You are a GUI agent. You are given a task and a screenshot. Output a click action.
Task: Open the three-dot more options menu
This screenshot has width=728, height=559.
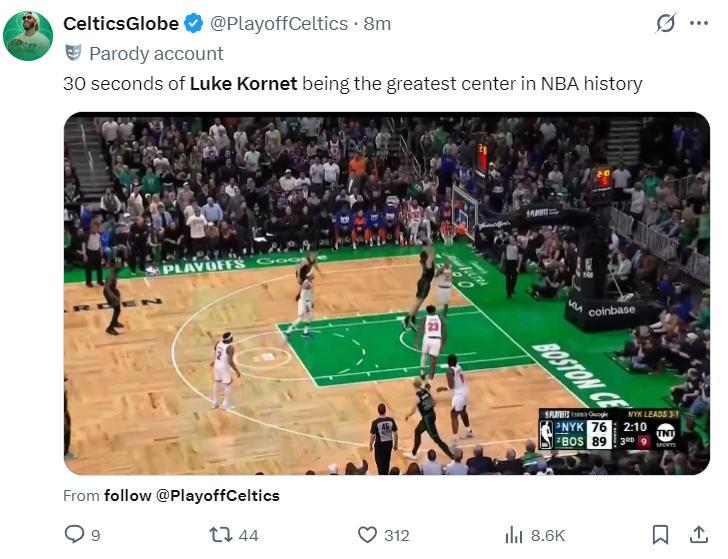pos(699,23)
